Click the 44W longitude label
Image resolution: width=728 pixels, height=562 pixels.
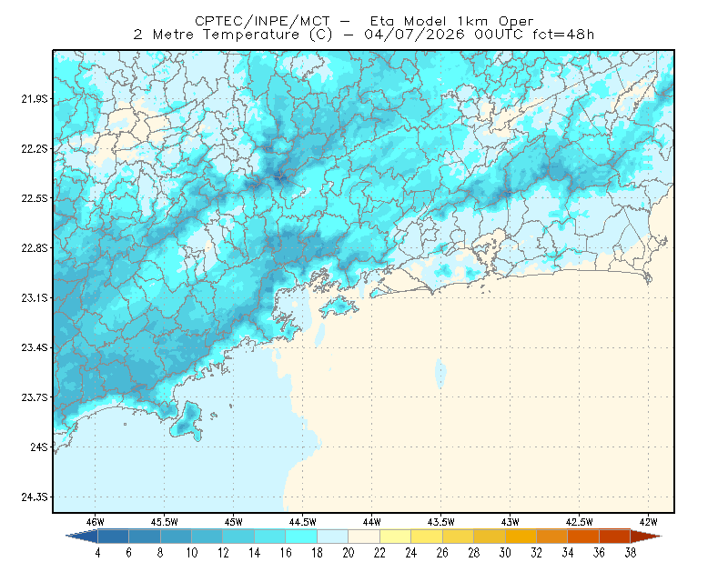click(372, 522)
